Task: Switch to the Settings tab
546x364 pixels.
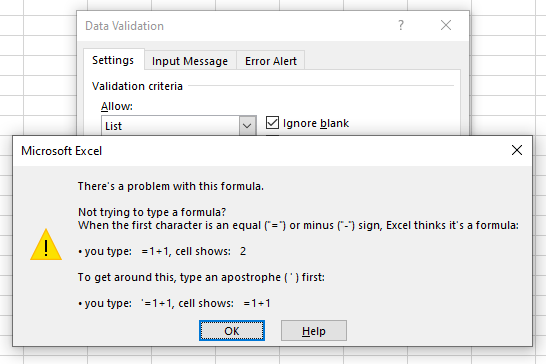Action: (113, 60)
